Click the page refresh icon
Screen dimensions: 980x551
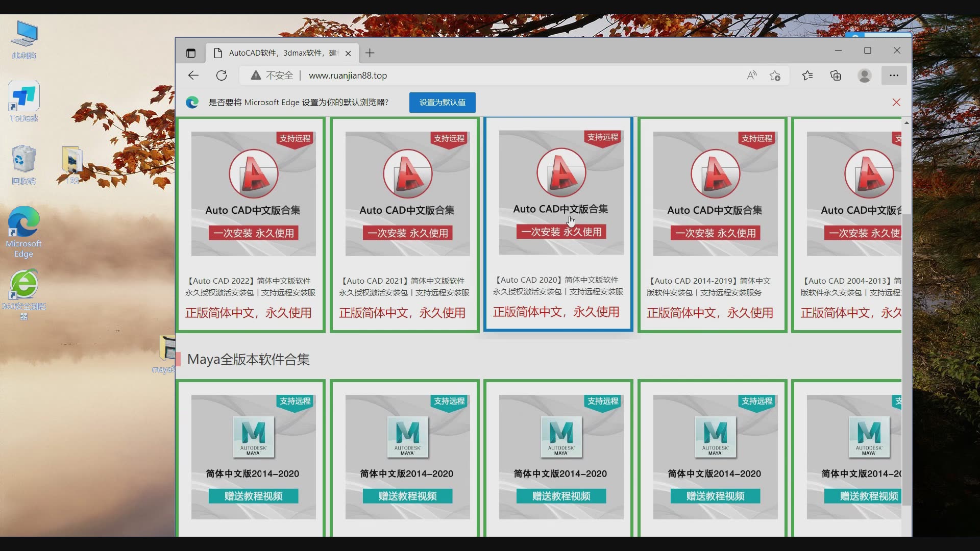222,76
